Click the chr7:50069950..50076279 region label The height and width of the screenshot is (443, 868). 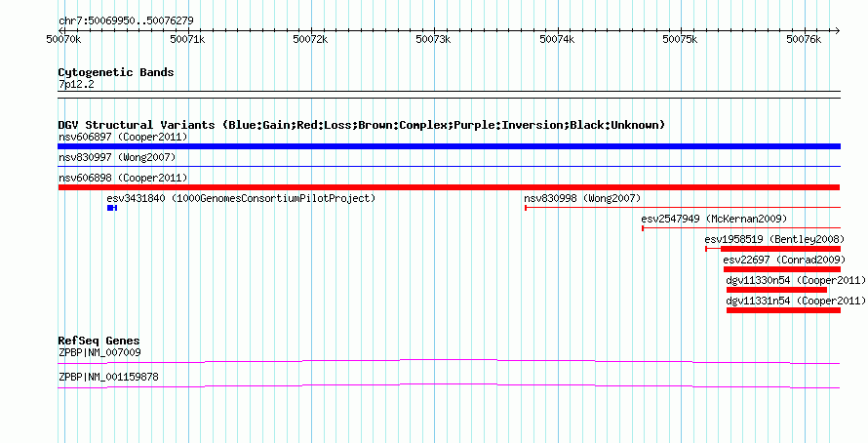pyautogui.click(x=126, y=21)
